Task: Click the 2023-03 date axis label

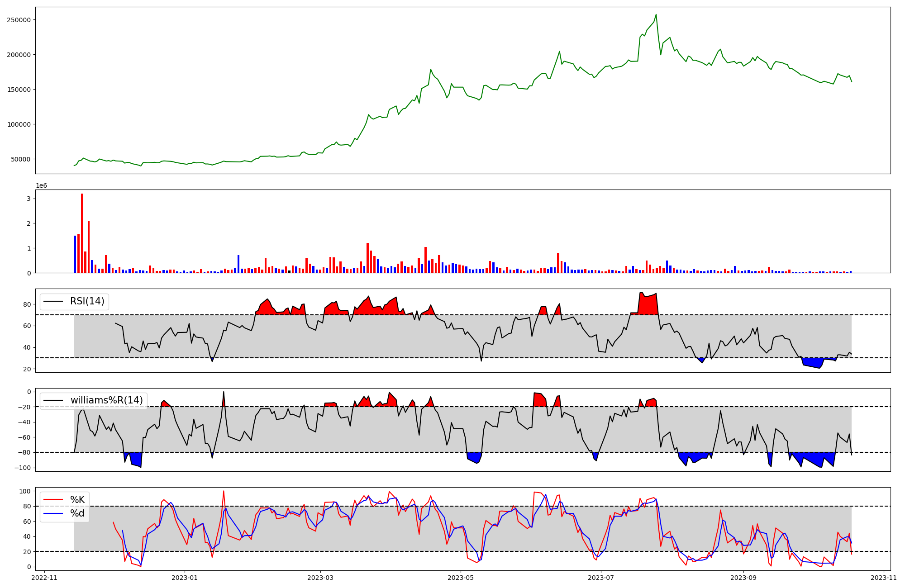Action: [320, 578]
